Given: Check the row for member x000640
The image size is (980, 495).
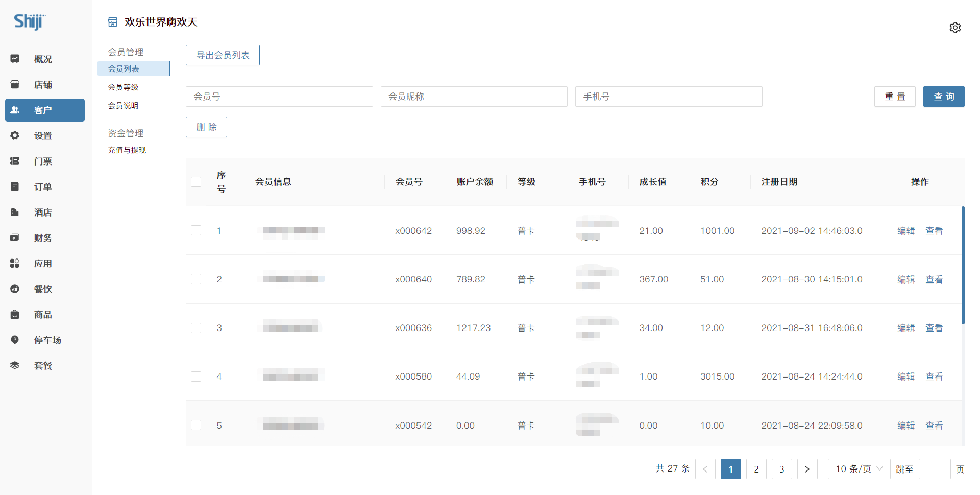Looking at the screenshot, I should 196,279.
